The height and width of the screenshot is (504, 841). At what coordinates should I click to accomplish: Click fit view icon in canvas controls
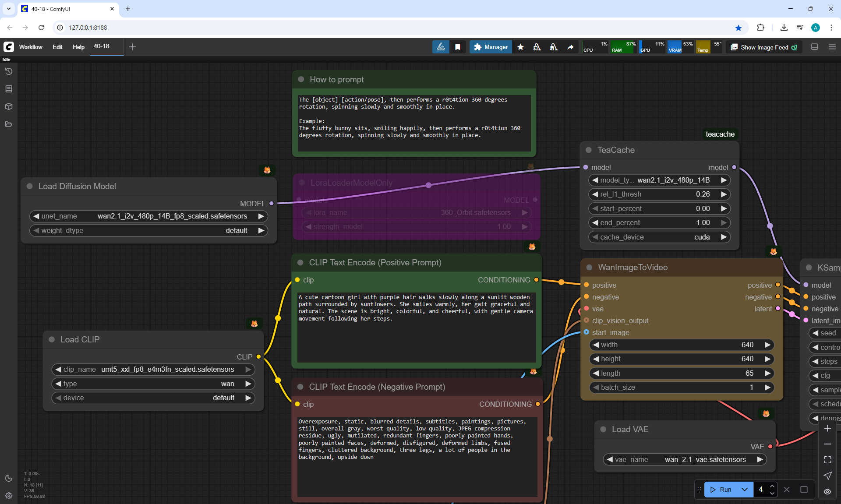click(x=827, y=460)
